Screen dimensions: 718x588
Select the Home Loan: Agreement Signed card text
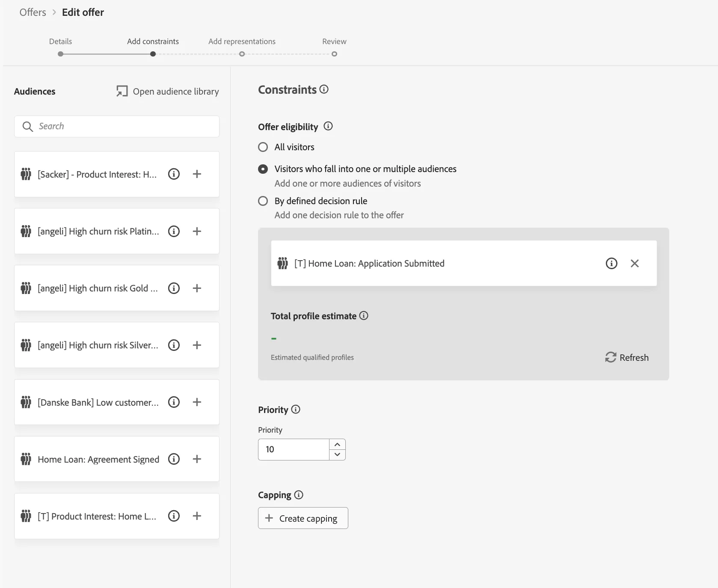tap(98, 459)
